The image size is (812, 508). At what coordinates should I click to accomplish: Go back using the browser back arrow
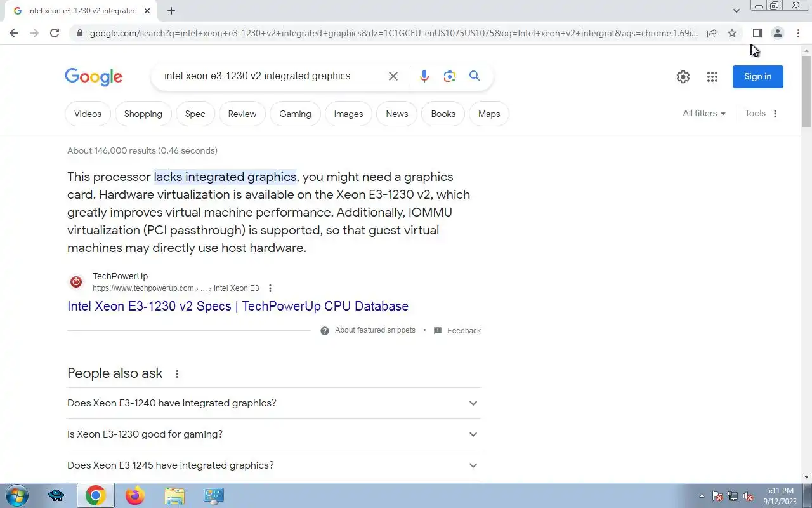(14, 33)
